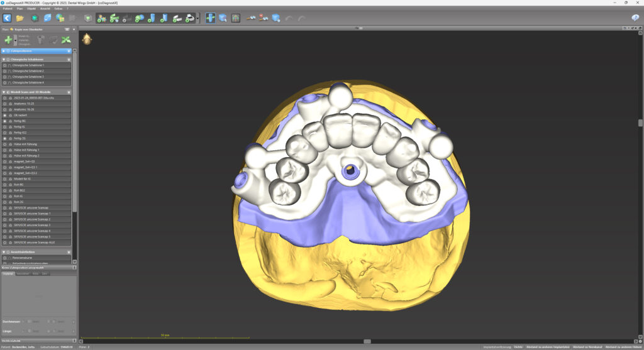Open the Patient menu
The width and height of the screenshot is (644, 350).
[x=8, y=9]
